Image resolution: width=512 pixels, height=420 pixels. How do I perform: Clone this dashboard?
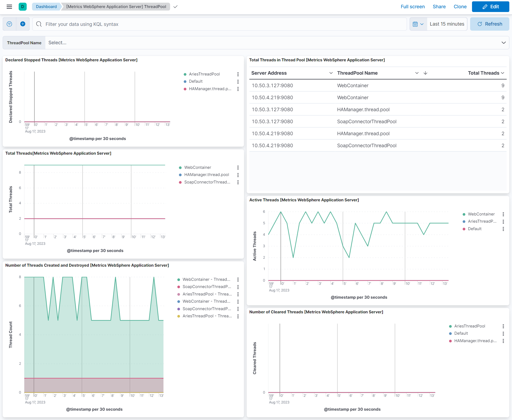[x=460, y=7]
